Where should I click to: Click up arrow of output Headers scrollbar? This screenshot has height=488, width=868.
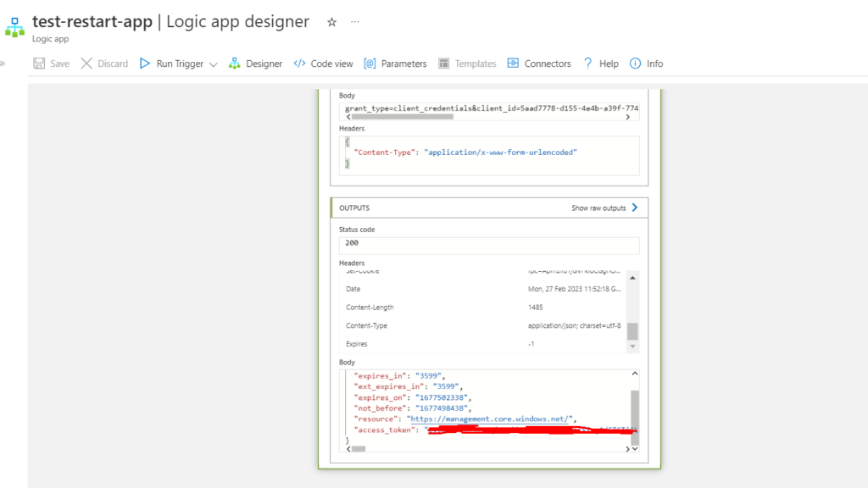632,278
